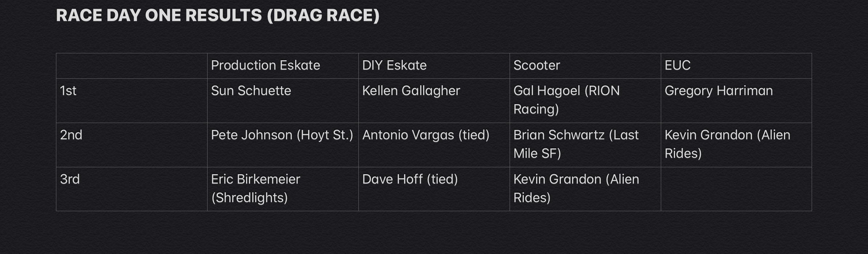
Task: Click Gal Hagoel (RION Racing) cell
Action: (585, 101)
